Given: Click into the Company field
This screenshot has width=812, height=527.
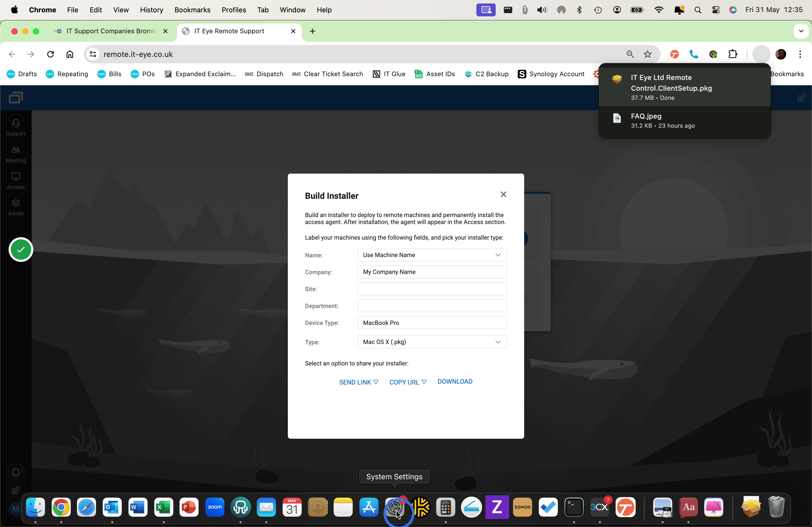Looking at the screenshot, I should tap(432, 272).
